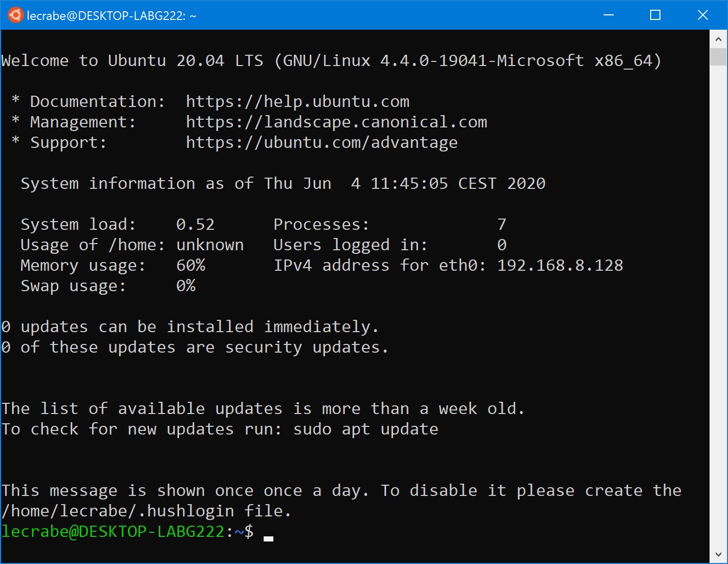The width and height of the screenshot is (728, 564).
Task: Click the https://ubuntu.com/advantage support URL
Action: pos(322,142)
